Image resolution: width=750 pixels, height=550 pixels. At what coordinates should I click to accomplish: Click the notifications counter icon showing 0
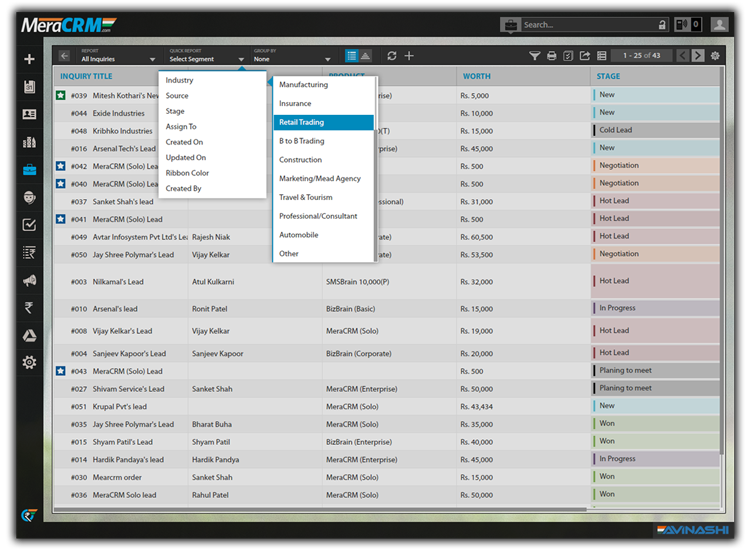(x=688, y=24)
